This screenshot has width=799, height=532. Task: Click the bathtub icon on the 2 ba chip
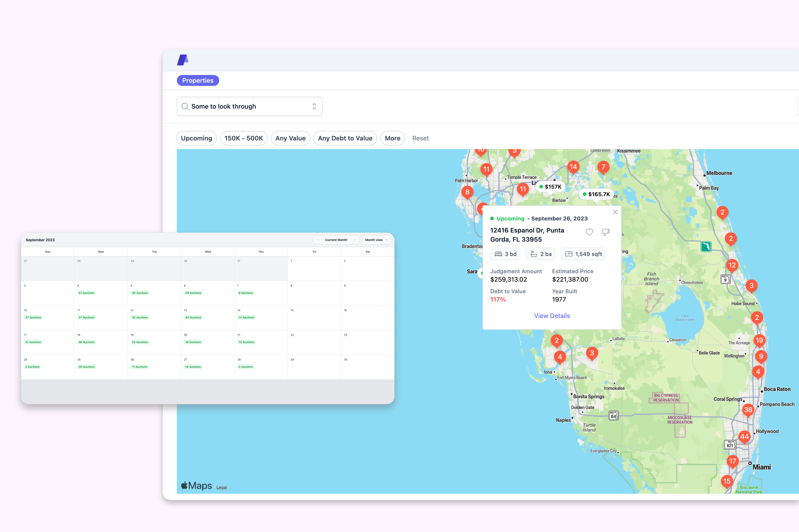pyautogui.click(x=533, y=254)
